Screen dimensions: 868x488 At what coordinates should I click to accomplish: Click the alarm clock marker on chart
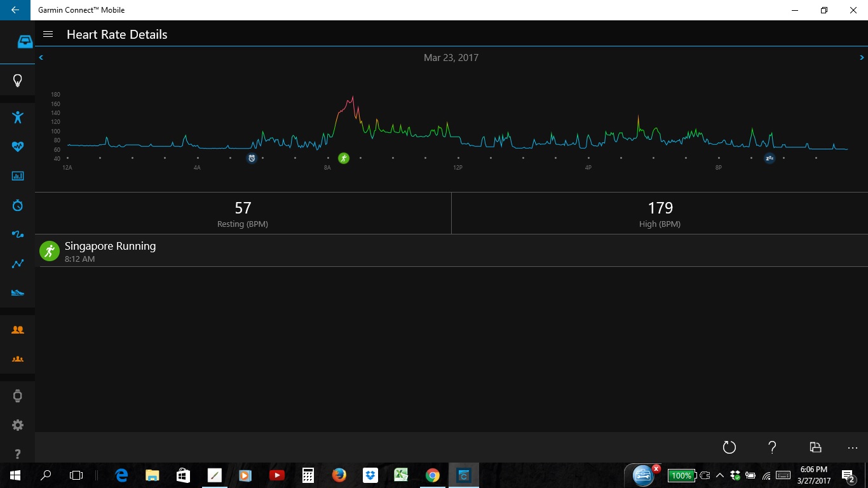(x=252, y=158)
